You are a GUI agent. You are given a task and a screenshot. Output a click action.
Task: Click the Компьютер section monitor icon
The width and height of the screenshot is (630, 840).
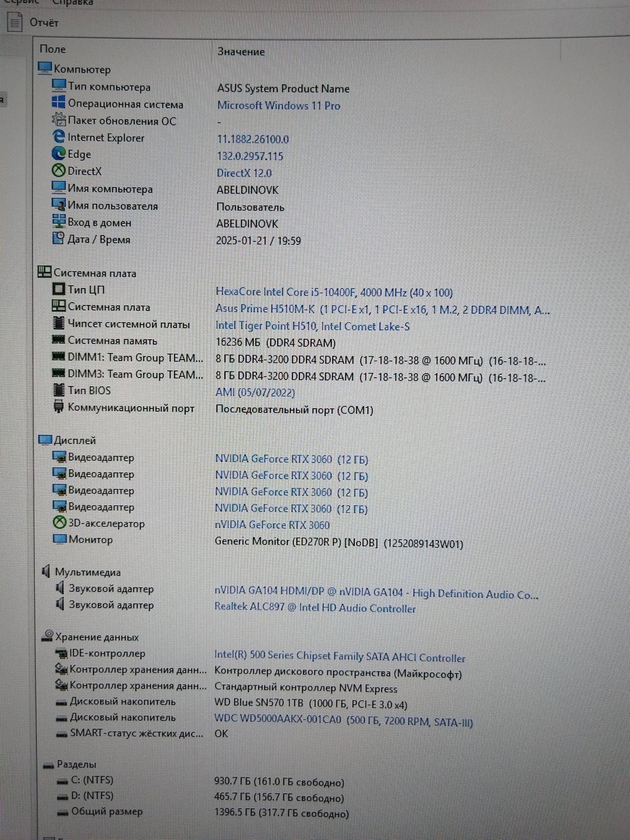click(x=45, y=68)
